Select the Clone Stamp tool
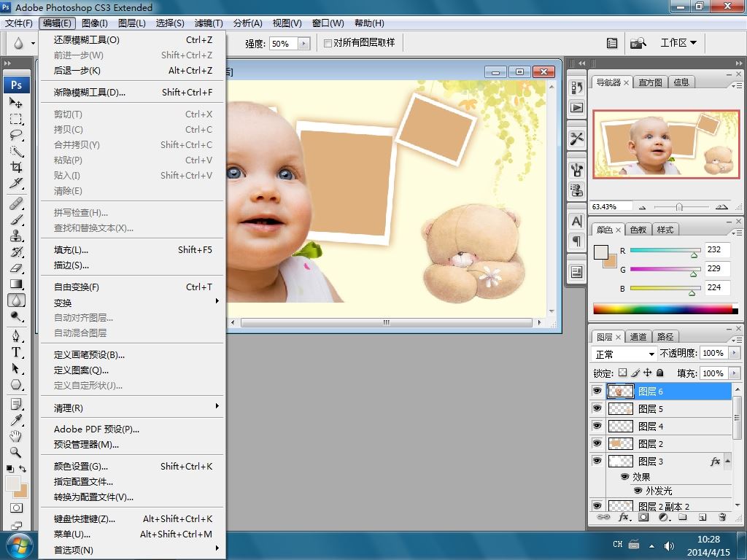 pyautogui.click(x=16, y=236)
